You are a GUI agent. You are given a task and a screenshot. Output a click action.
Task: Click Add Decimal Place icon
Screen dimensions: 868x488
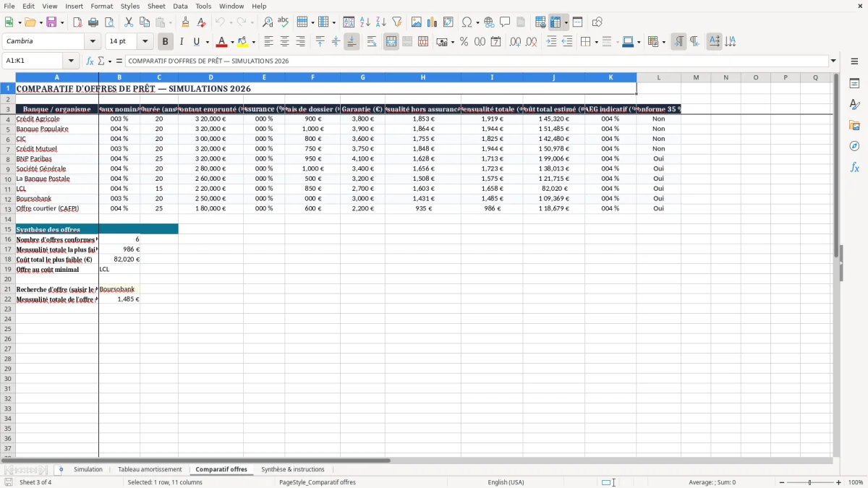[515, 42]
